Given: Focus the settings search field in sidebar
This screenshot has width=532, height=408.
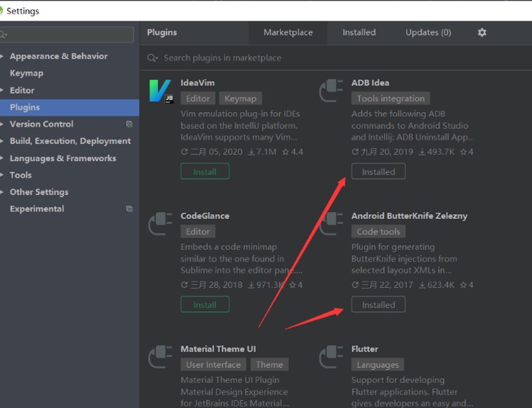Looking at the screenshot, I should [x=67, y=35].
